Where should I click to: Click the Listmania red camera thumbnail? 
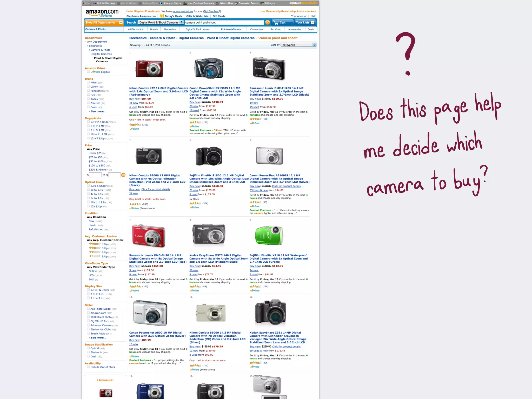pos(105,393)
